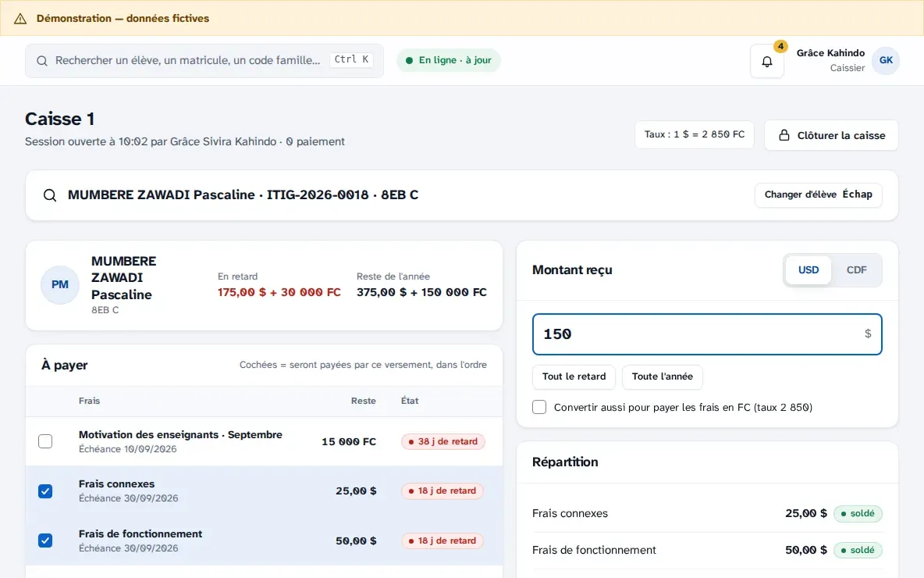Click the 18 j de retard badge for Frais connexes

click(442, 491)
